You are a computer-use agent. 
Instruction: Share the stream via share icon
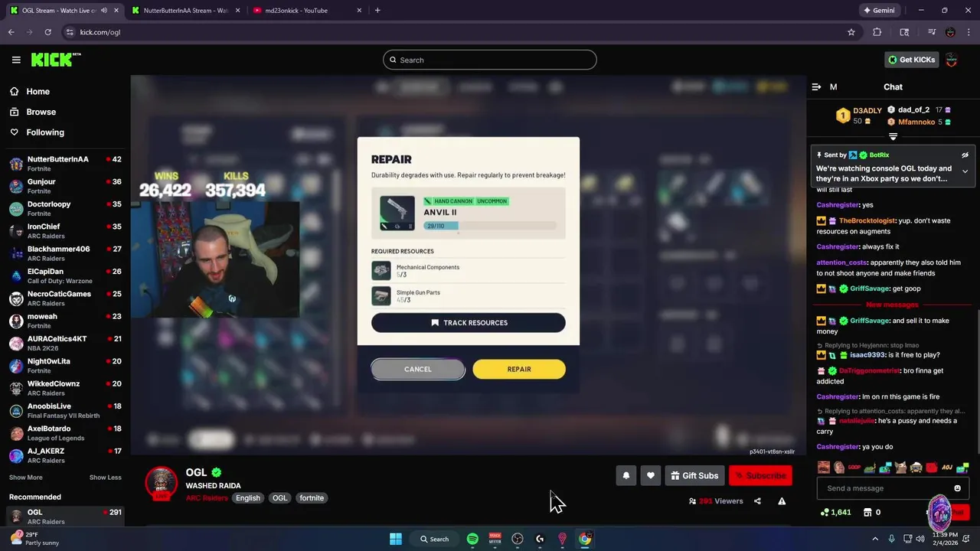[757, 501]
